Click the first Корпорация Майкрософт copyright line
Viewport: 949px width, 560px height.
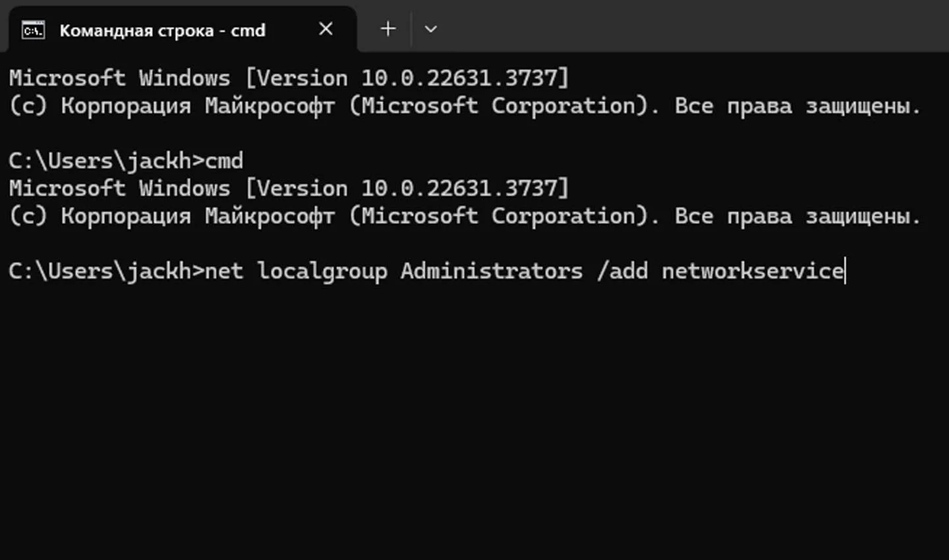coord(465,106)
